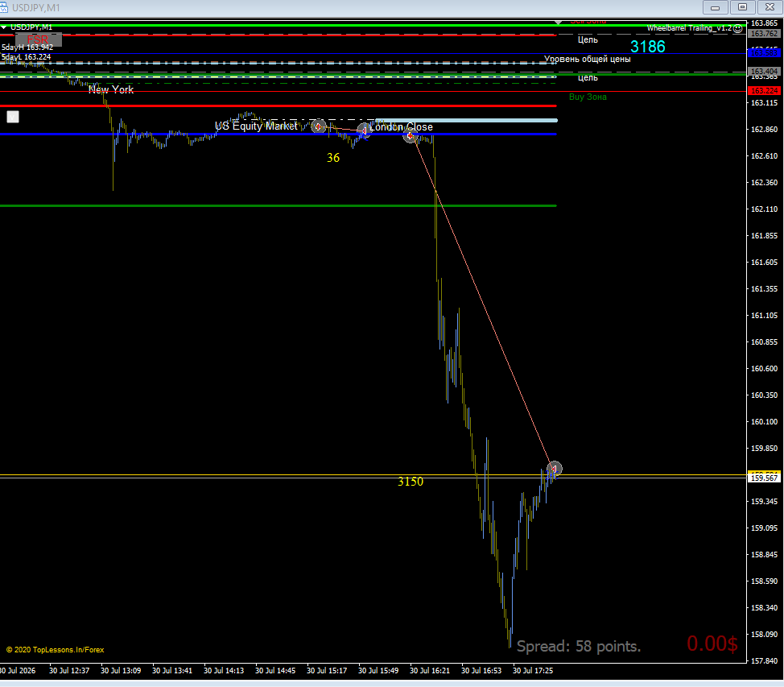Maximize the USDJPY chart window
The width and height of the screenshot is (784, 687).
pos(742,7)
